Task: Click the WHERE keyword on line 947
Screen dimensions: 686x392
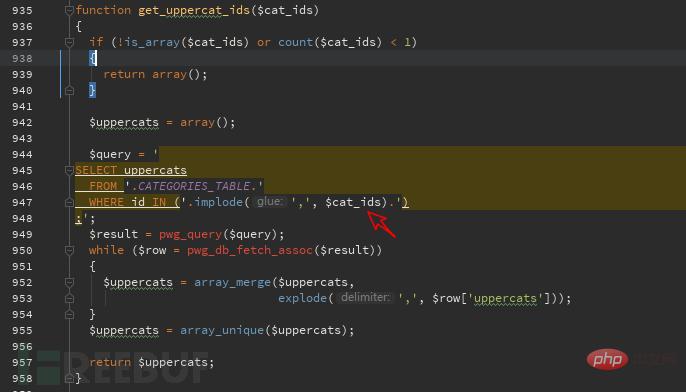Action: (x=106, y=202)
